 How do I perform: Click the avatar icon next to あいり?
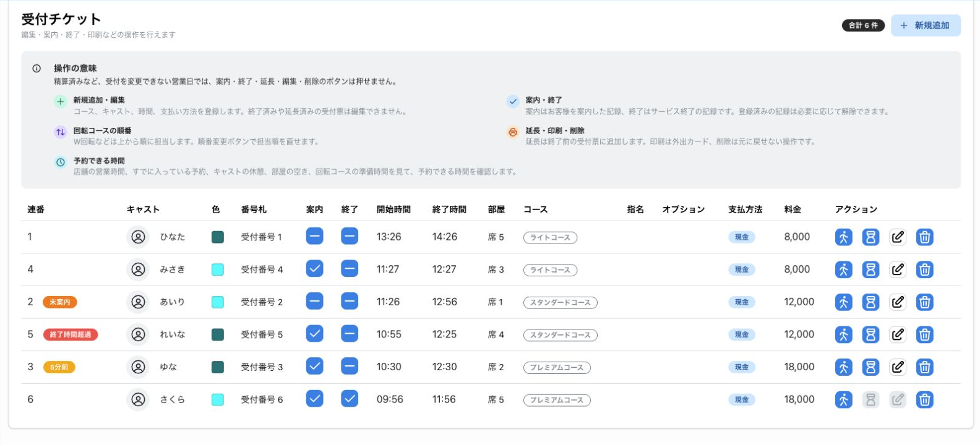138,302
